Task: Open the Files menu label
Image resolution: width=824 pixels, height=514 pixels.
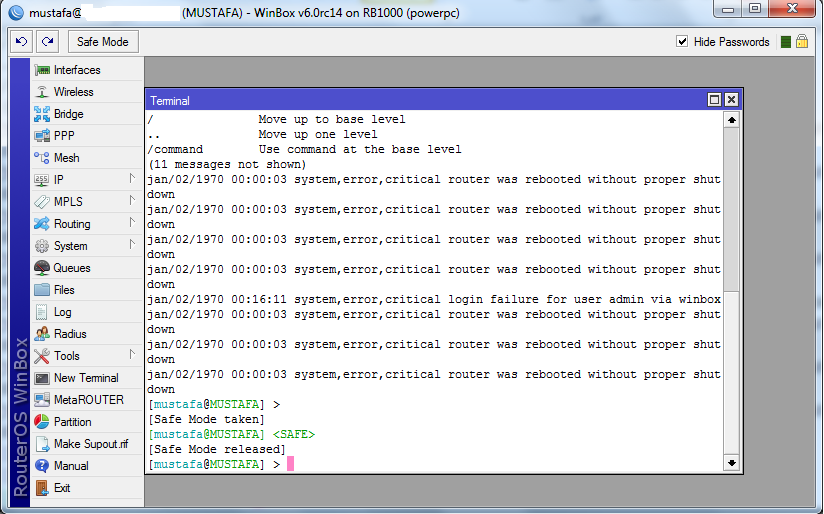Action: [64, 290]
